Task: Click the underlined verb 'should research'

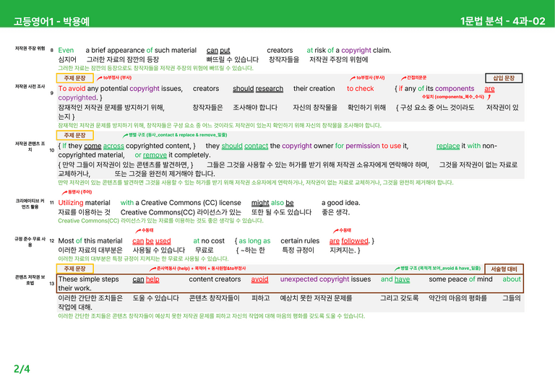Action: coord(258,89)
